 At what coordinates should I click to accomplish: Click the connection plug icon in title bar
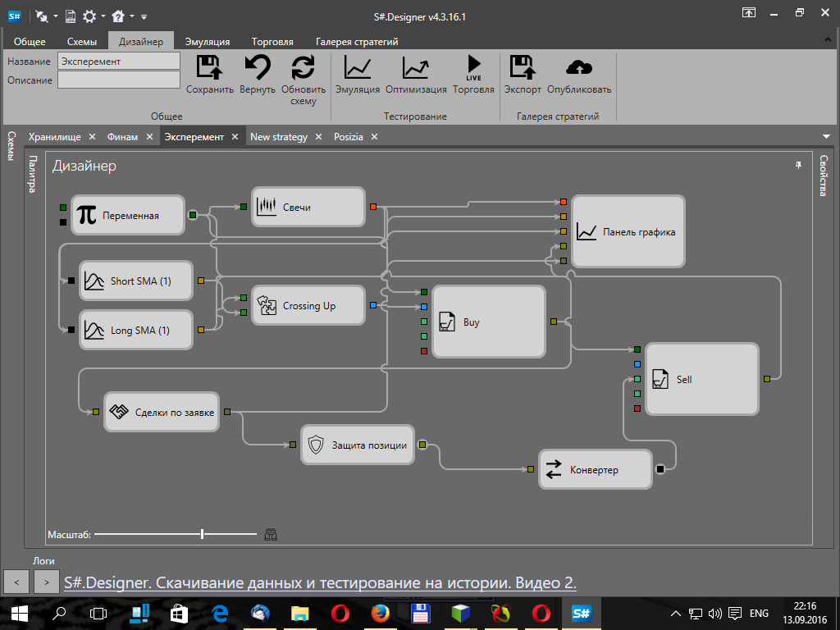(x=42, y=16)
